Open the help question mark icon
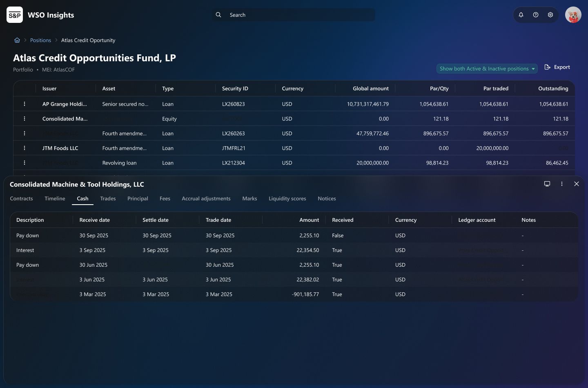The height and width of the screenshot is (388, 588). [536, 15]
